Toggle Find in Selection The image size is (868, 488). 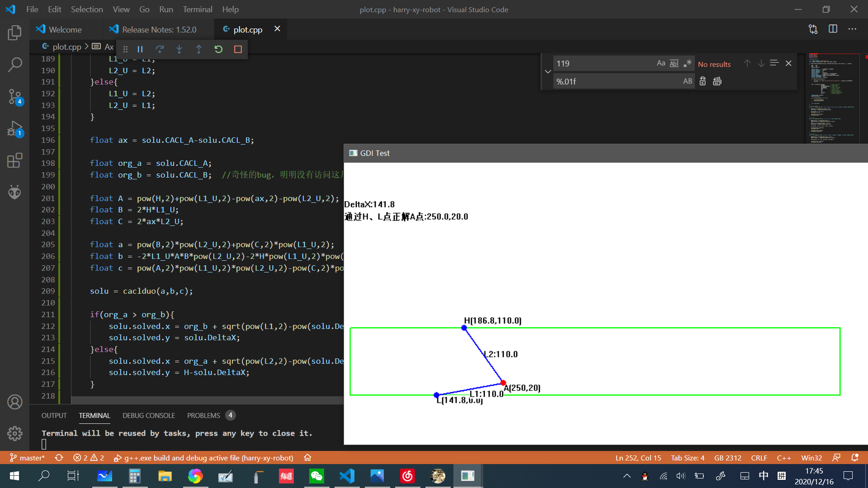pyautogui.click(x=774, y=64)
